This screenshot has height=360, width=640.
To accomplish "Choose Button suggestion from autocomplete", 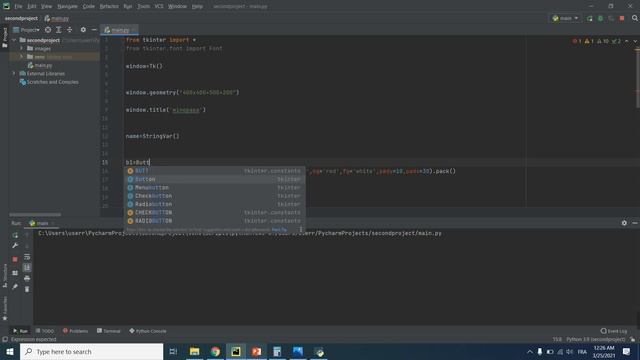I will point(214,179).
